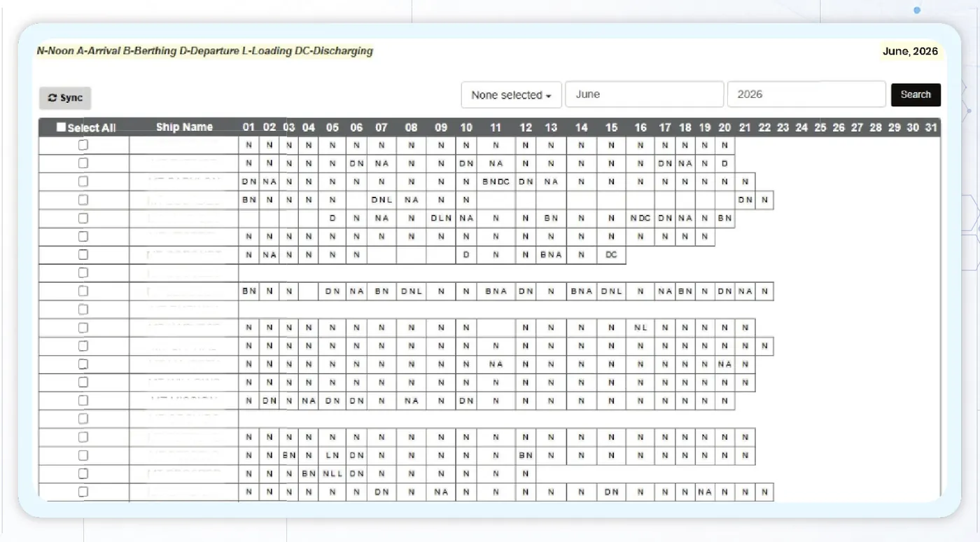Check the box in the row containing BNDC
Screen dimensions: 980x542
[83, 181]
